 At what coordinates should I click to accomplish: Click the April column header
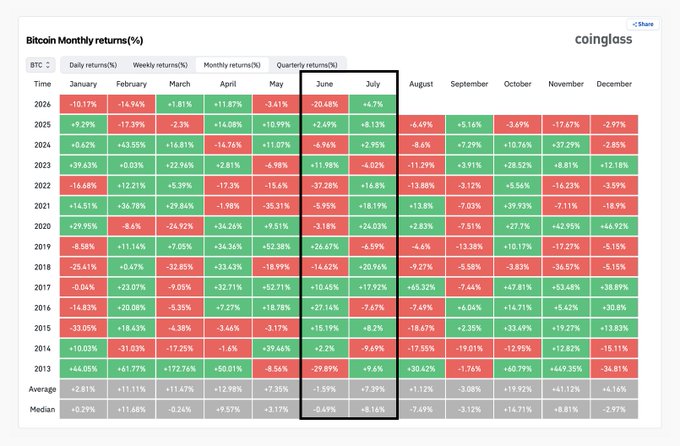[x=228, y=84]
